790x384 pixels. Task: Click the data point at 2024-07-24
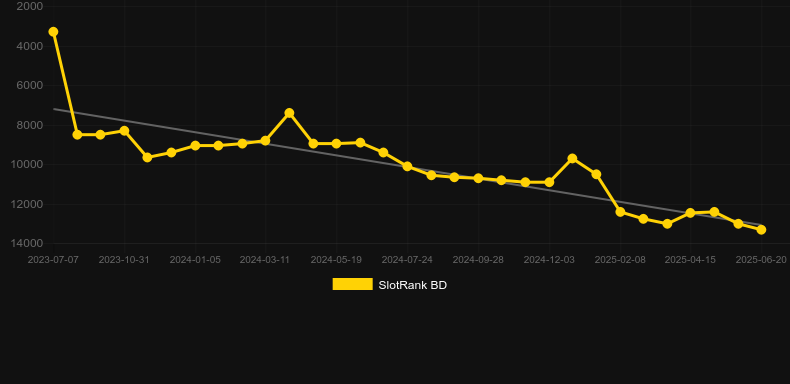coord(407,166)
